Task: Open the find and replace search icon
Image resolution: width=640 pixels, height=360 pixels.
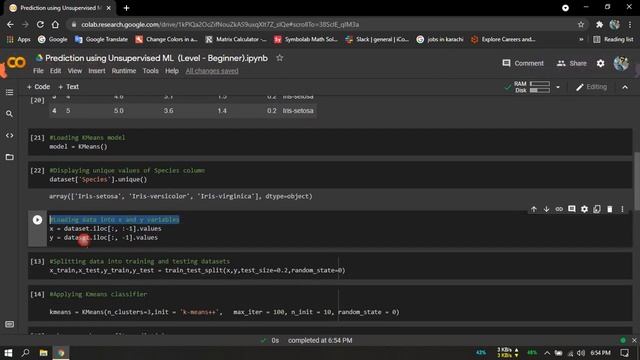Action: coord(9,114)
